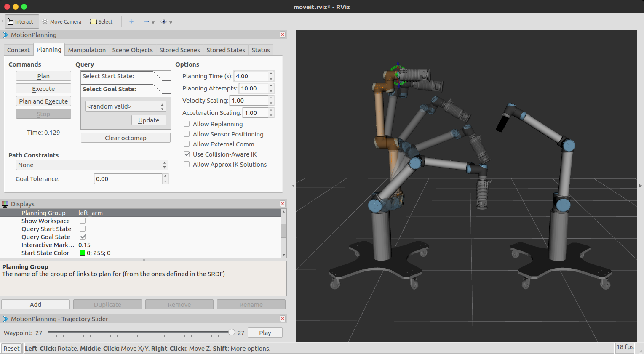The width and height of the screenshot is (644, 354).
Task: Click the Add display button
Action: pyautogui.click(x=35, y=304)
